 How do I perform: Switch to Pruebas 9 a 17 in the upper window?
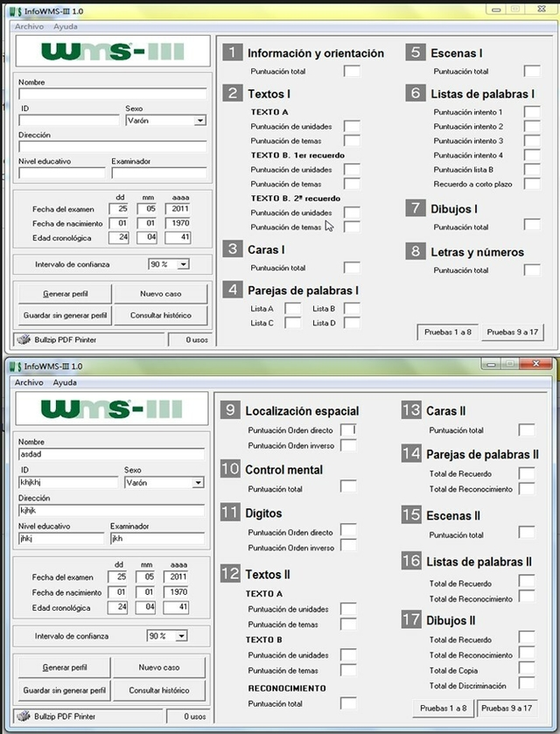click(512, 332)
